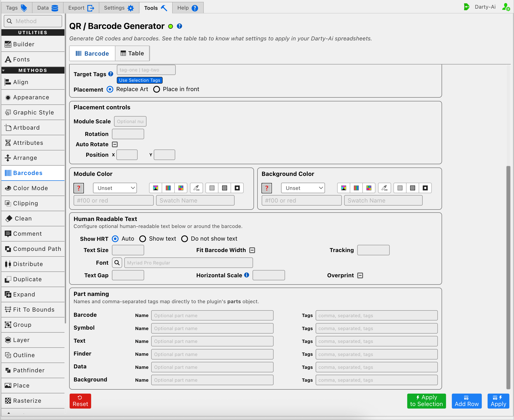Select the black registration icon in Background Color

click(425, 188)
